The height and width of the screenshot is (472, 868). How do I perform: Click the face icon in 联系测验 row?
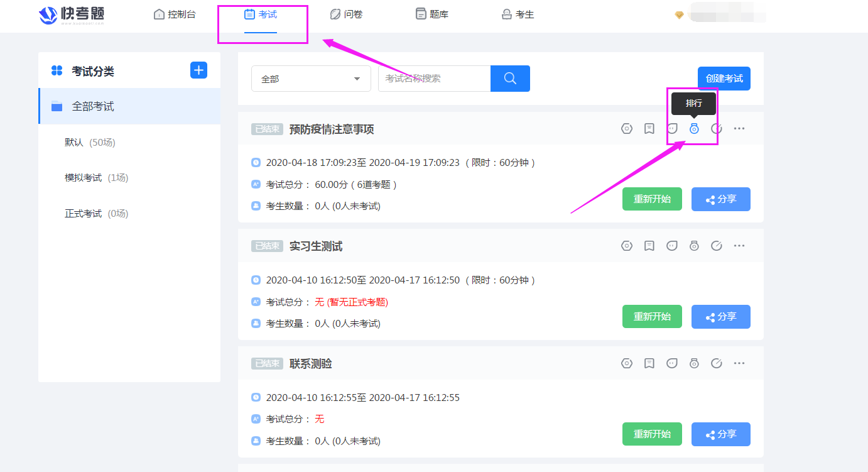point(672,363)
